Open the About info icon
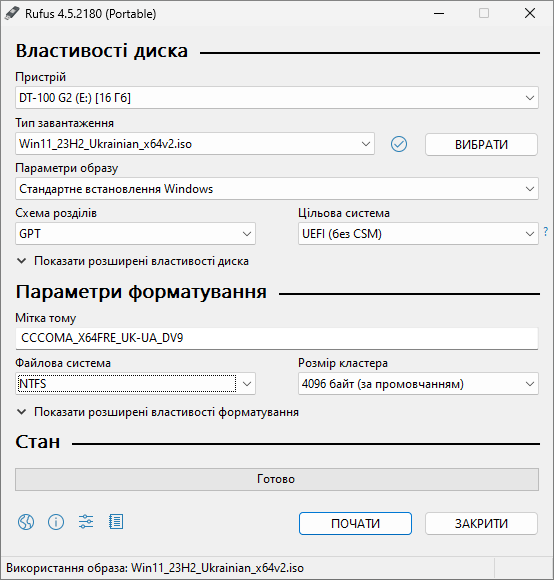554x580 pixels. click(x=56, y=522)
